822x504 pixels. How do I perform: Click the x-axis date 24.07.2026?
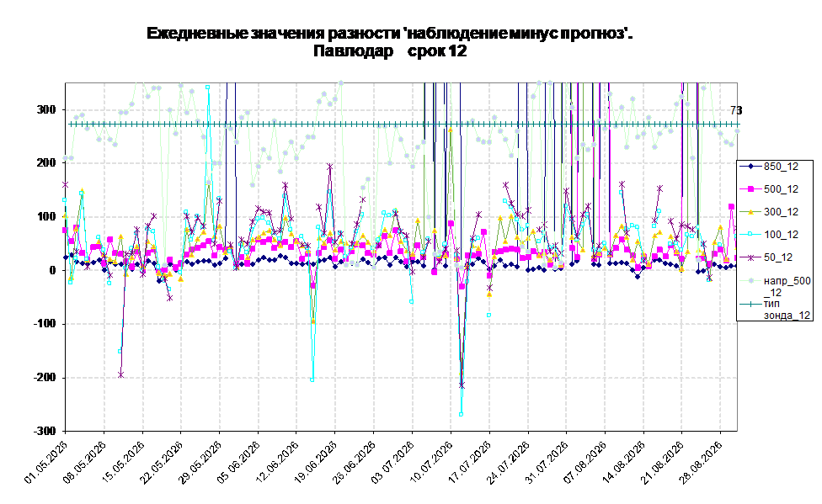pyautogui.click(x=510, y=462)
